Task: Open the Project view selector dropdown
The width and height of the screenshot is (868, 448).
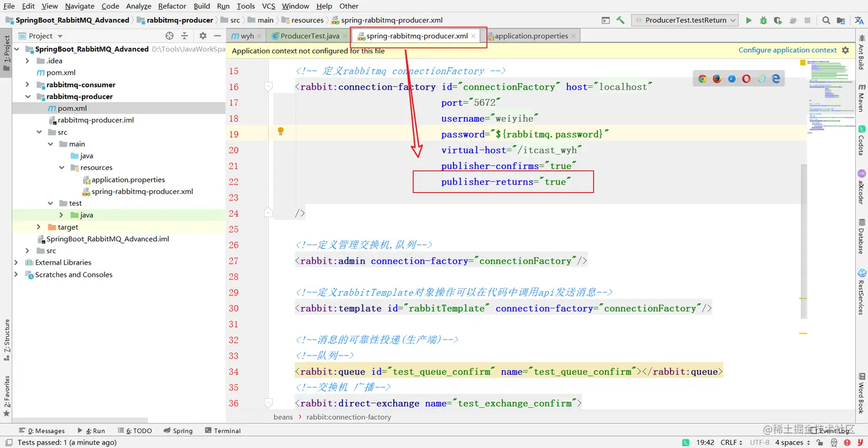Action: click(x=40, y=36)
